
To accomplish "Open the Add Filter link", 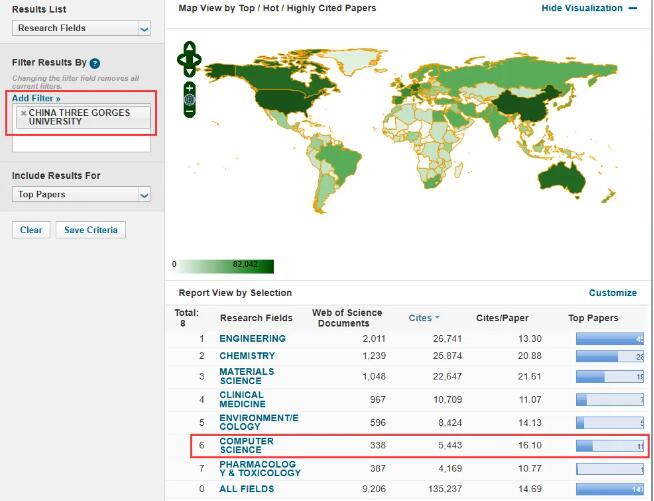I will [36, 99].
